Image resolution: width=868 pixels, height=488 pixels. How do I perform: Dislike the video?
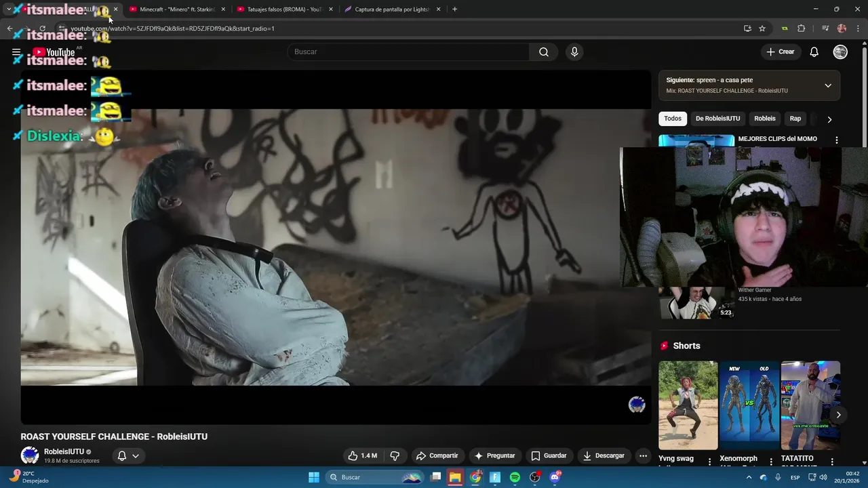(x=395, y=455)
